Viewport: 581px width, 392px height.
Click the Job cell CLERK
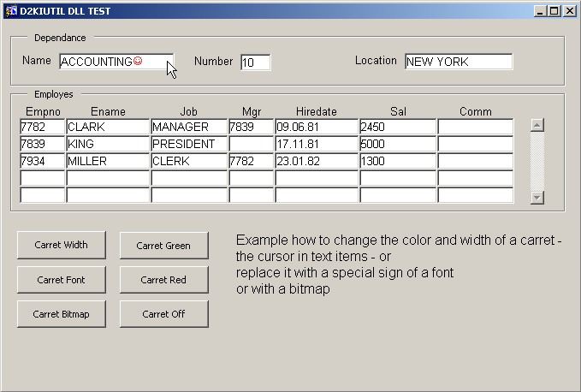pos(189,161)
